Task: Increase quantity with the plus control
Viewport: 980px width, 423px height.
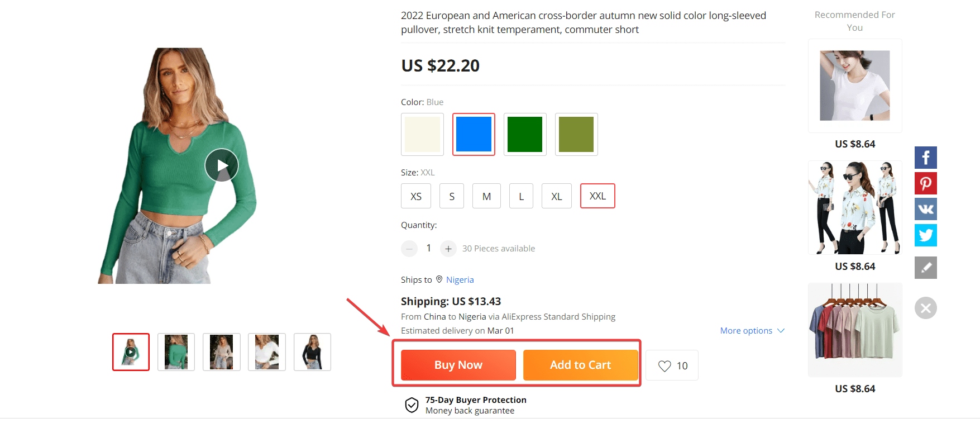Action: [448, 248]
